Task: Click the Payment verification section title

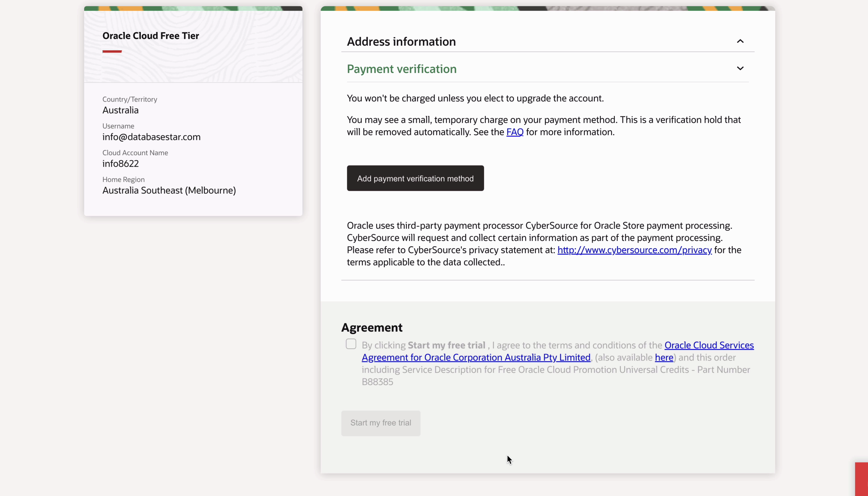Action: click(401, 69)
